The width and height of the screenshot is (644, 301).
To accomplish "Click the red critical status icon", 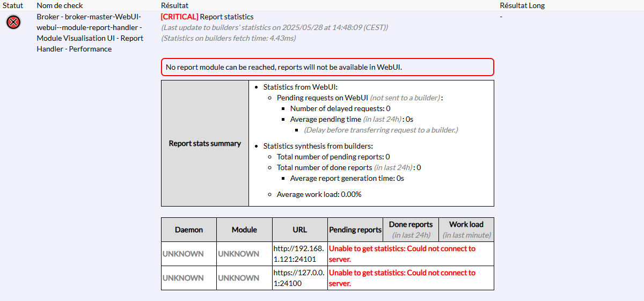I will (x=13, y=22).
